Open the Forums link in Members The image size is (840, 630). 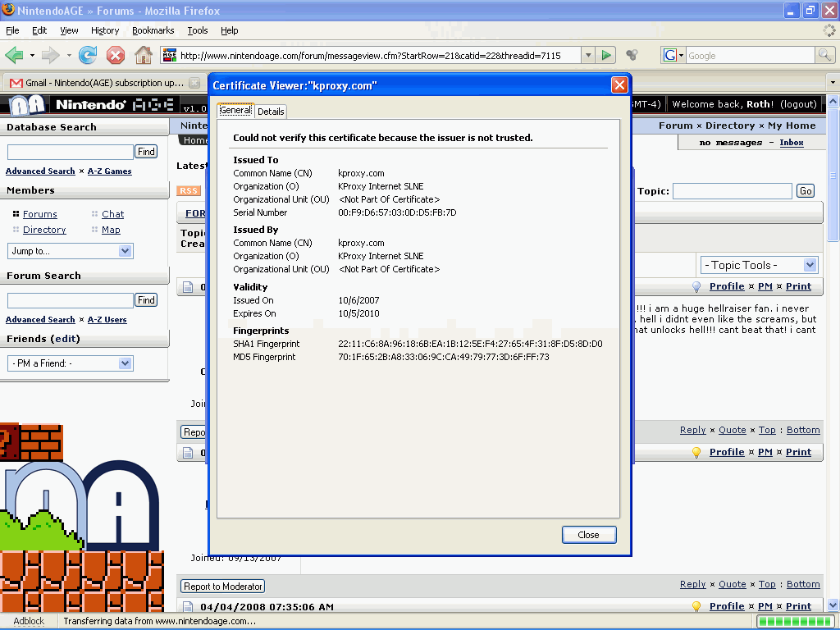click(39, 214)
